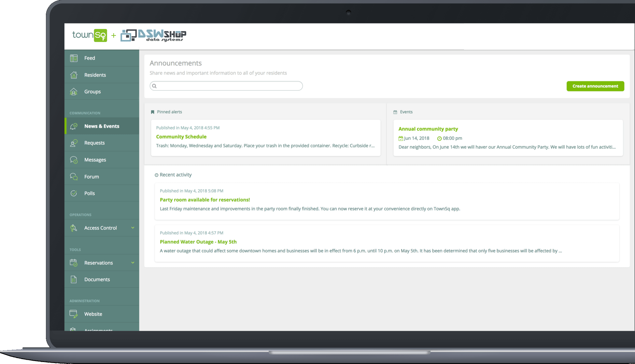The width and height of the screenshot is (635, 364).
Task: Click Planned Water Outage announcement
Action: pos(198,242)
